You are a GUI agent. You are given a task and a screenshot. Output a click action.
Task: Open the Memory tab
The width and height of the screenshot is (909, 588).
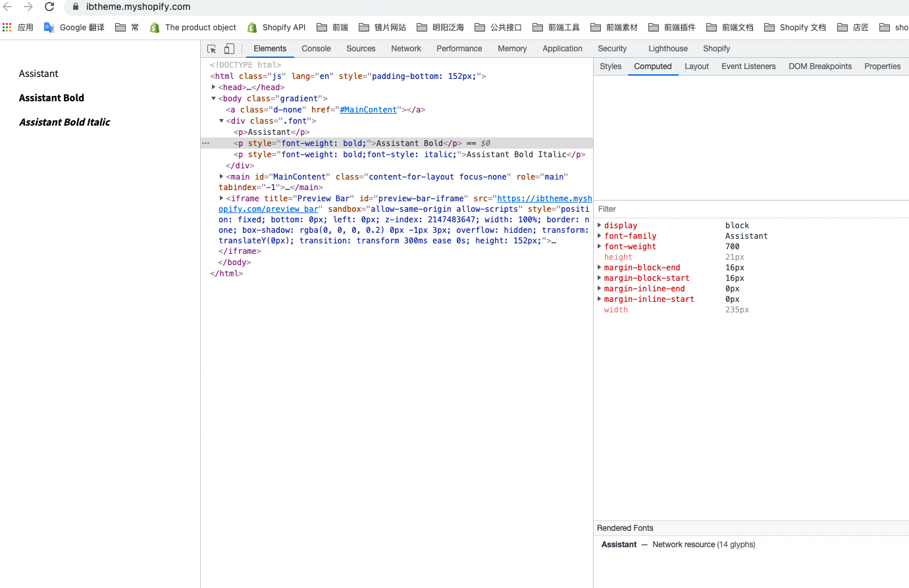tap(512, 49)
